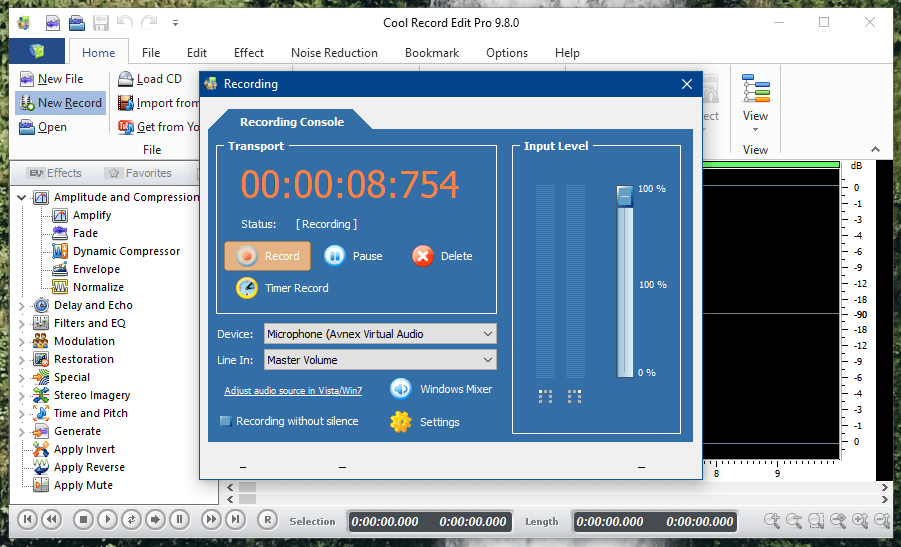Open the View tree icon in ribbon

pos(755,88)
